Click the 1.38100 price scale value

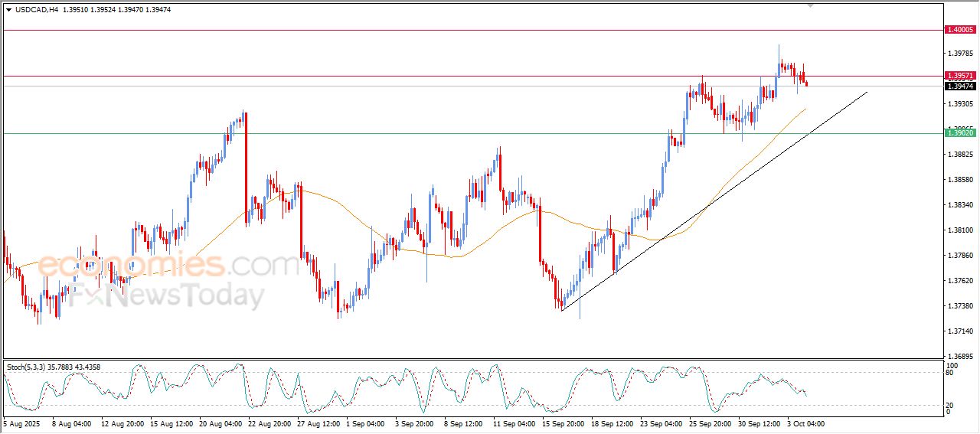[959, 230]
